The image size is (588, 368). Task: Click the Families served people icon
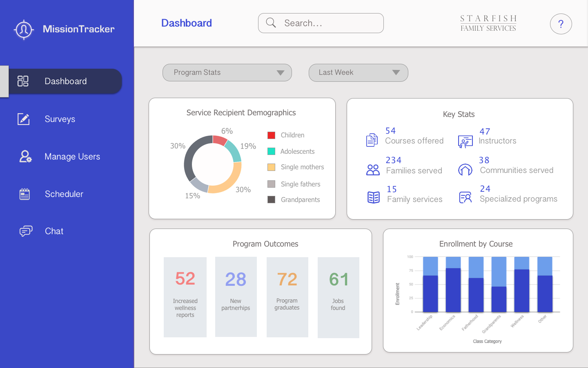[373, 170]
